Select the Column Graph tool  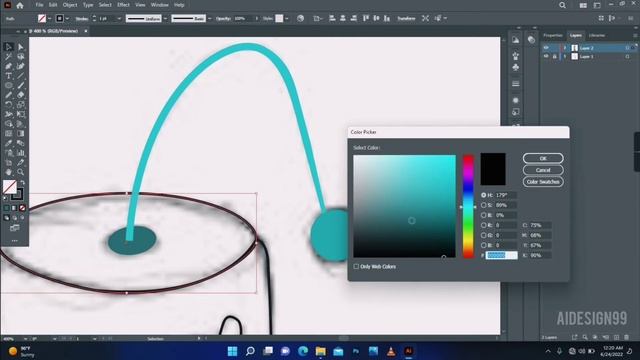[21, 153]
